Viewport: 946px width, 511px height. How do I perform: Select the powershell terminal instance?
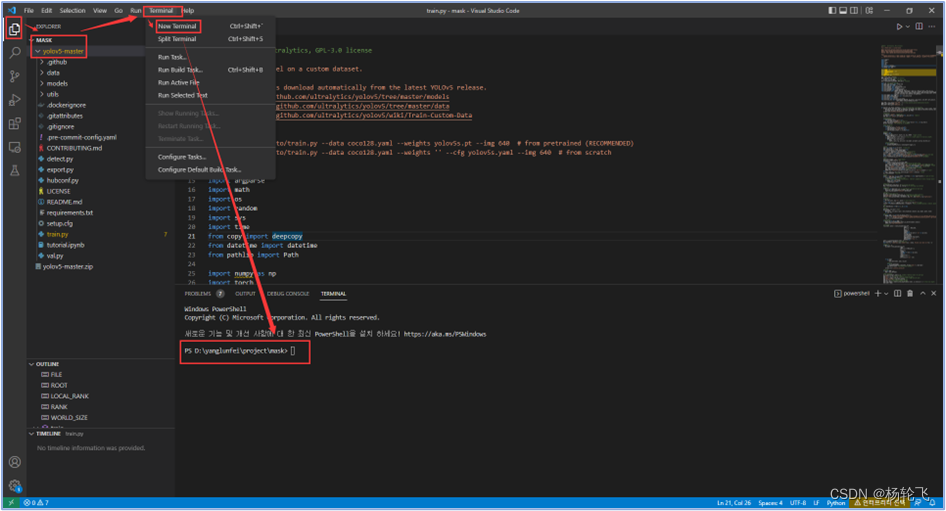pyautogui.click(x=852, y=293)
